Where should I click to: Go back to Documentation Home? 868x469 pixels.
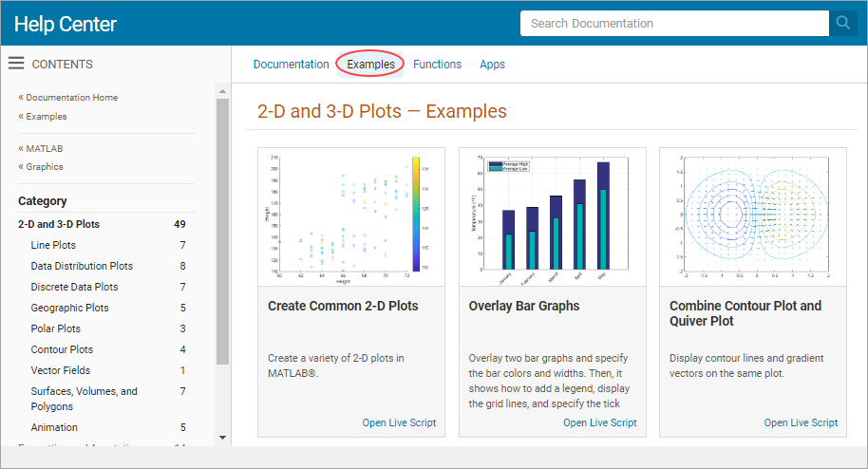[71, 98]
